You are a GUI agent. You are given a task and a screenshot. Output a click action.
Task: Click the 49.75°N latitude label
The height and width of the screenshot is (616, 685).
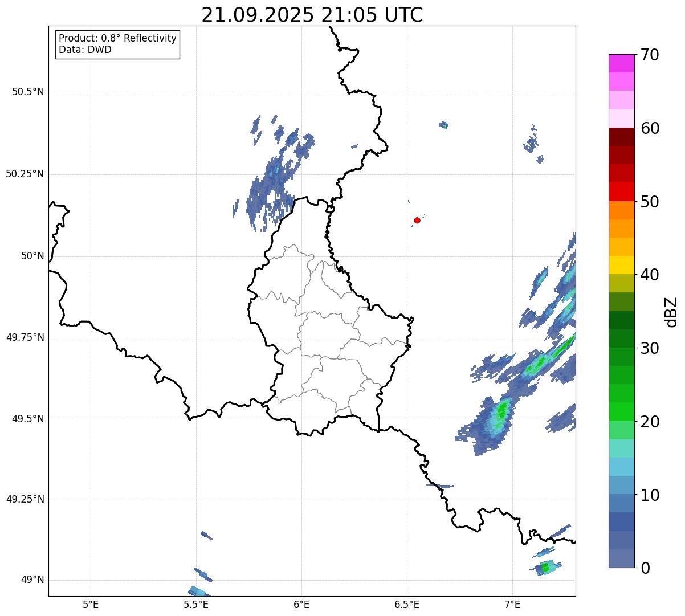pos(25,337)
